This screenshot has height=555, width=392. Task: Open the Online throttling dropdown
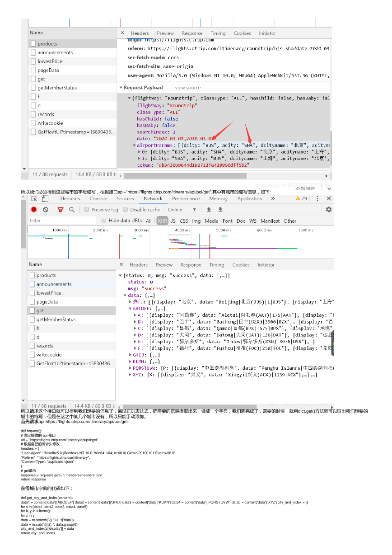pyautogui.click(x=182, y=210)
